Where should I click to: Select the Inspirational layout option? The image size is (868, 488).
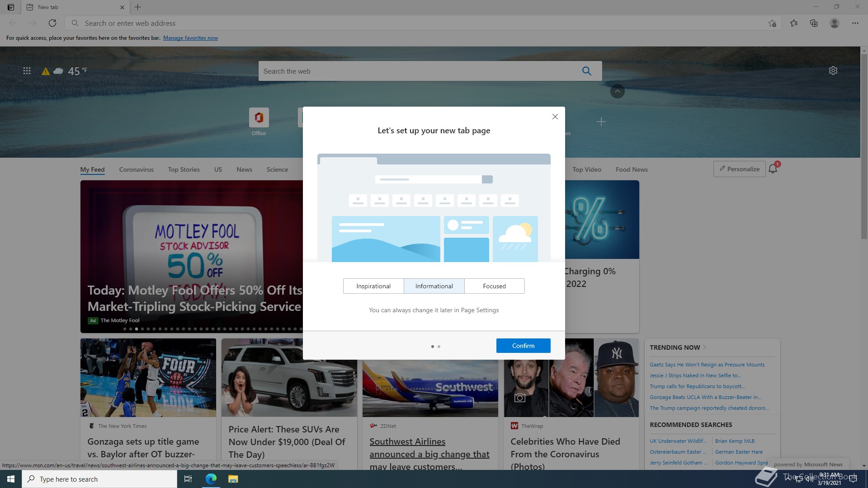click(x=373, y=286)
